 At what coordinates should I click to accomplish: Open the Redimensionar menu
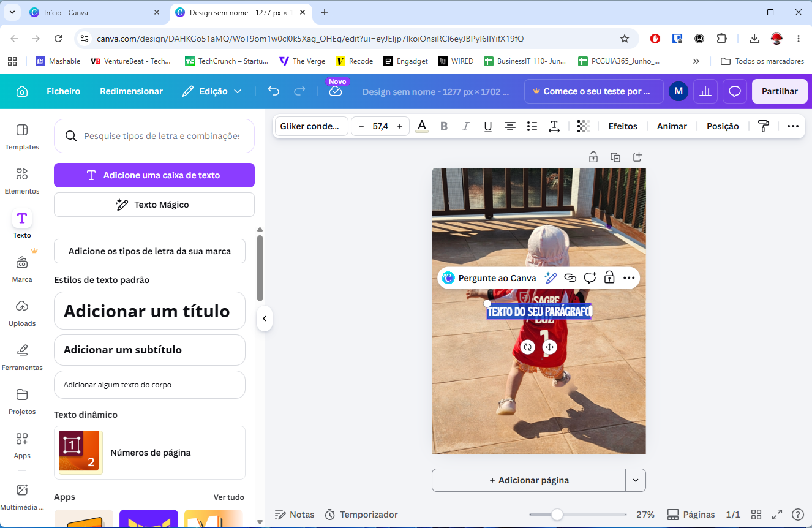pos(132,91)
